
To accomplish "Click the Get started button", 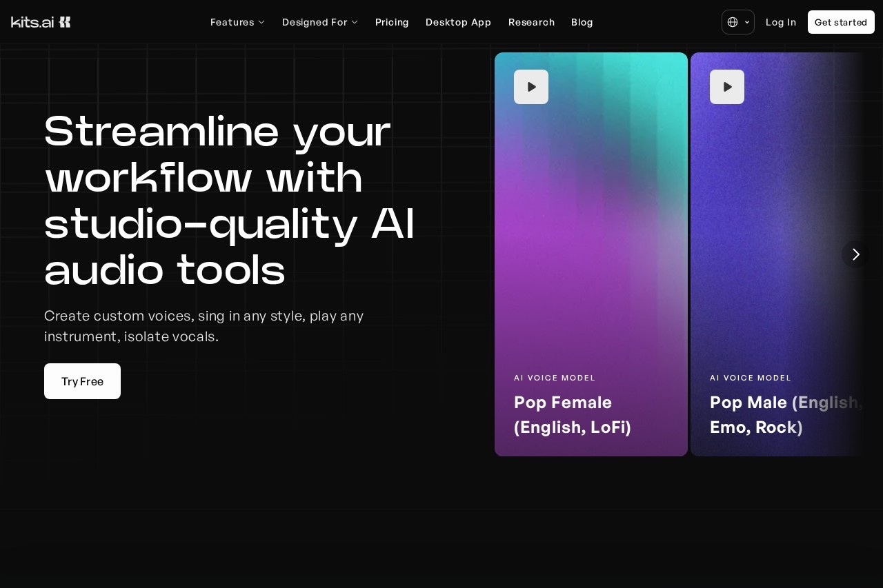I will tap(841, 22).
